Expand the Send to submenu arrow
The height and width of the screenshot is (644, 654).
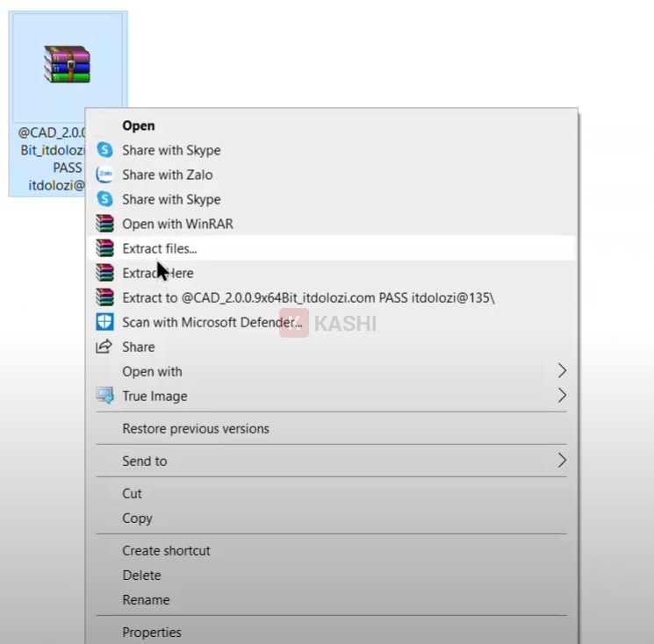(x=562, y=461)
